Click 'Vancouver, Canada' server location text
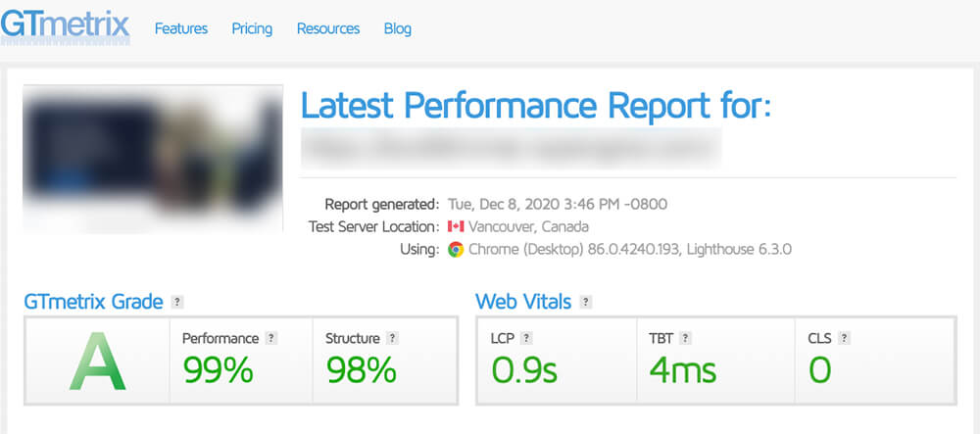This screenshot has height=434, width=980. 528,226
